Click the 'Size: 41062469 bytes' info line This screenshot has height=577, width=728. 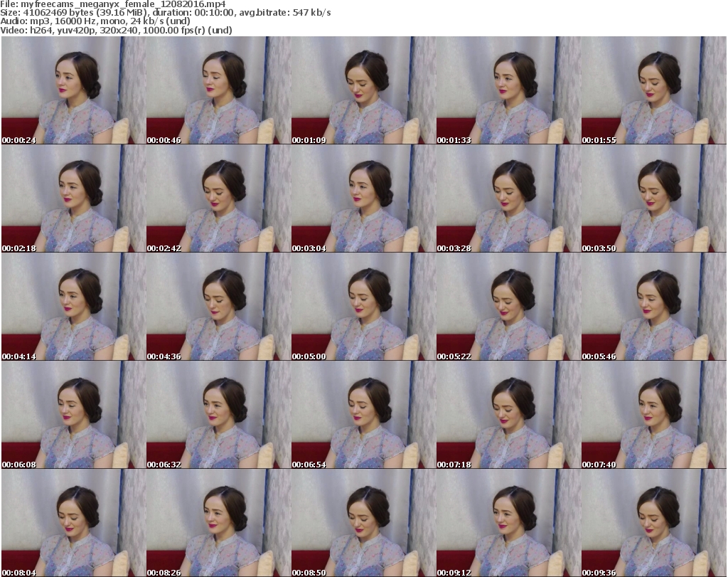[x=165, y=13]
